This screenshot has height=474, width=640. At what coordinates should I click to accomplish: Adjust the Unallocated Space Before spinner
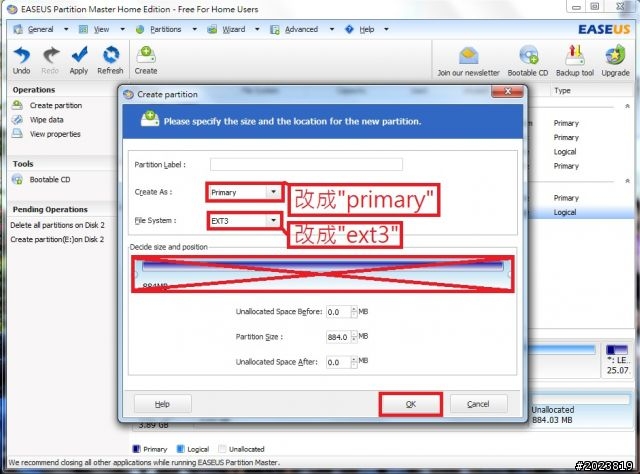coord(354,312)
